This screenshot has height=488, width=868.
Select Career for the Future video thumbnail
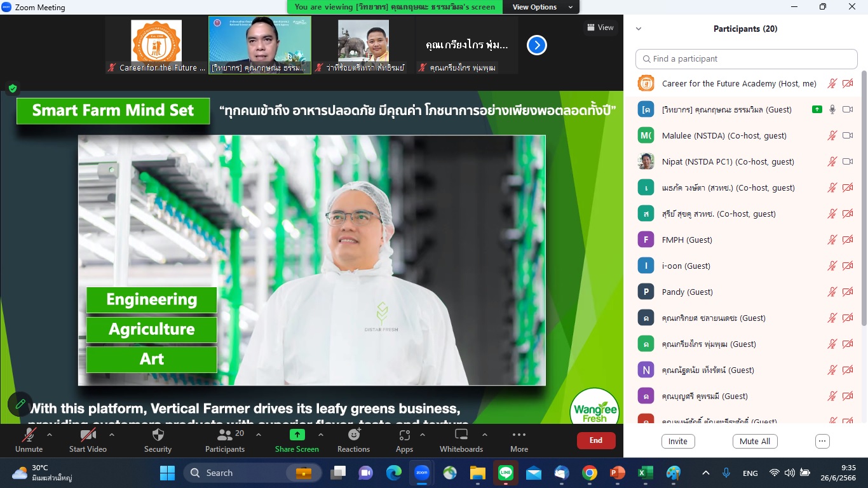[156, 45]
